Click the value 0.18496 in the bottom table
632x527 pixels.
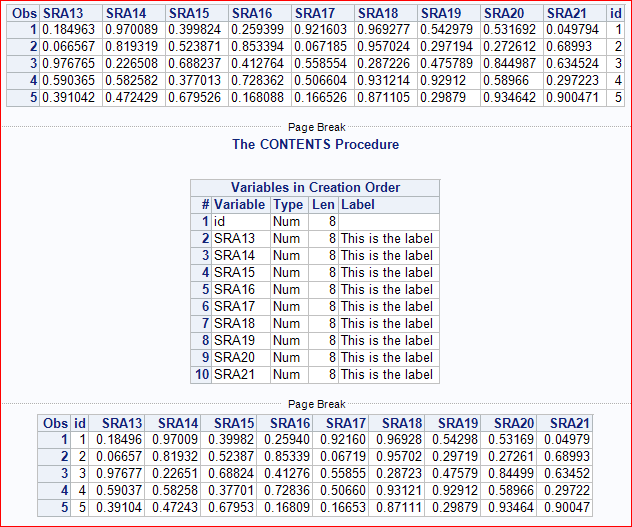tap(119, 440)
